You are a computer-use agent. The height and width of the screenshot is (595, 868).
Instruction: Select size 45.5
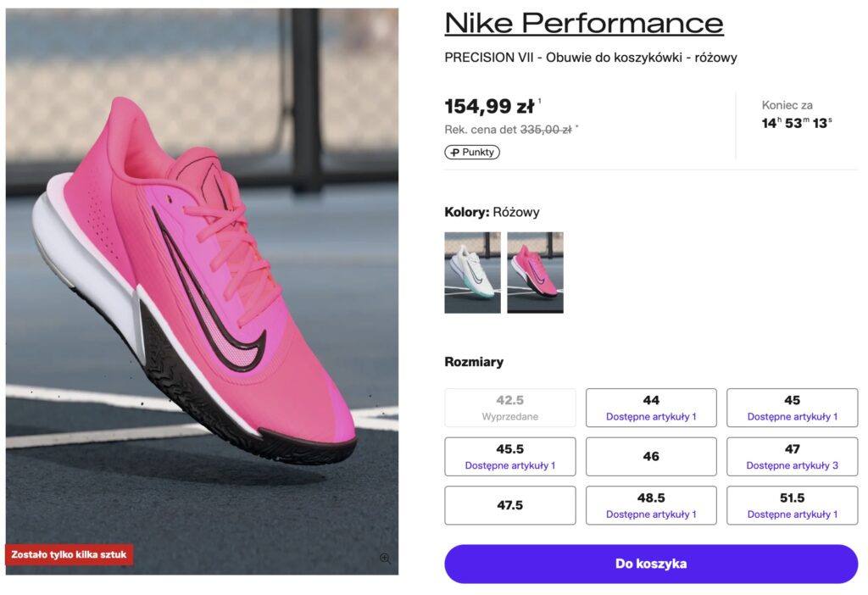[x=510, y=457]
